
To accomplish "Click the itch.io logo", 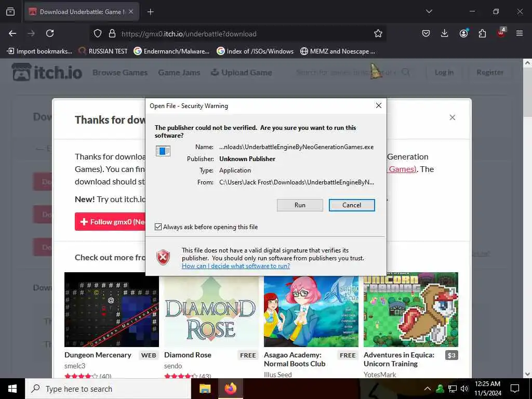I will coord(47,72).
